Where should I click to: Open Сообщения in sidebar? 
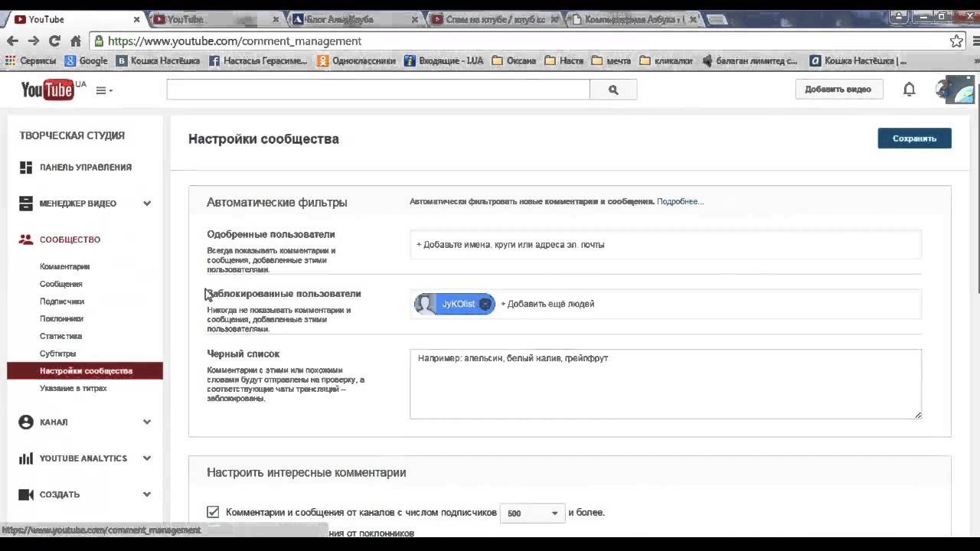click(61, 284)
